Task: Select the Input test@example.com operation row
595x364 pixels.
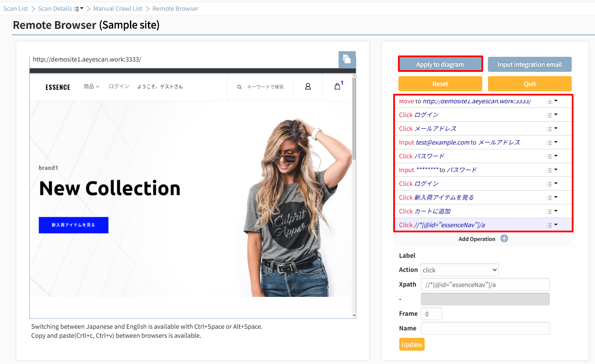Action: (x=483, y=142)
